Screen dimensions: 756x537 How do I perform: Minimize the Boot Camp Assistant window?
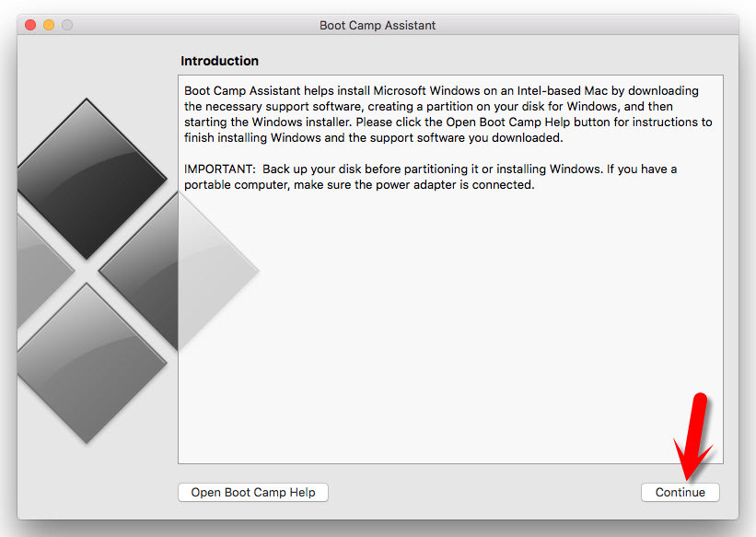point(49,25)
